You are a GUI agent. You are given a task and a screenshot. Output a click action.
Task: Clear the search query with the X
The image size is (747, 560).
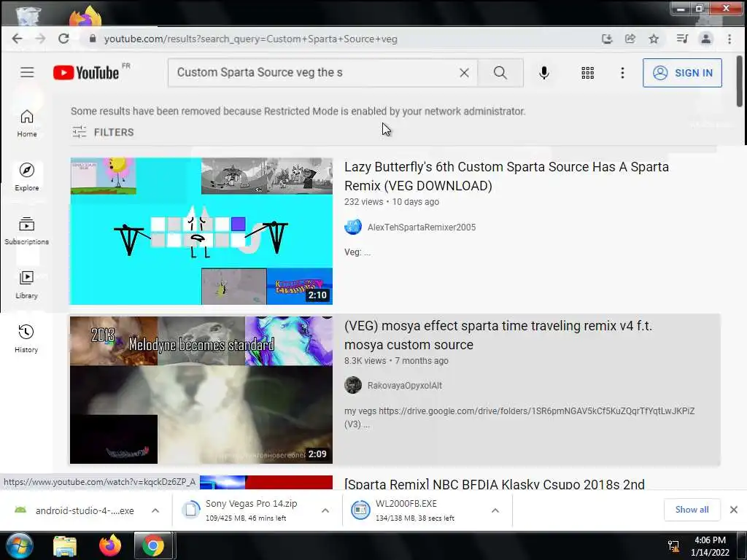[464, 72]
